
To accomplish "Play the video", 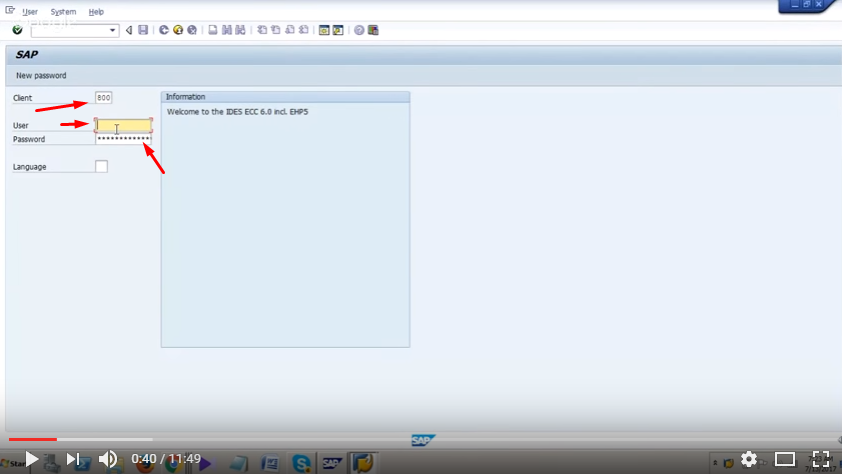I will (x=32, y=459).
